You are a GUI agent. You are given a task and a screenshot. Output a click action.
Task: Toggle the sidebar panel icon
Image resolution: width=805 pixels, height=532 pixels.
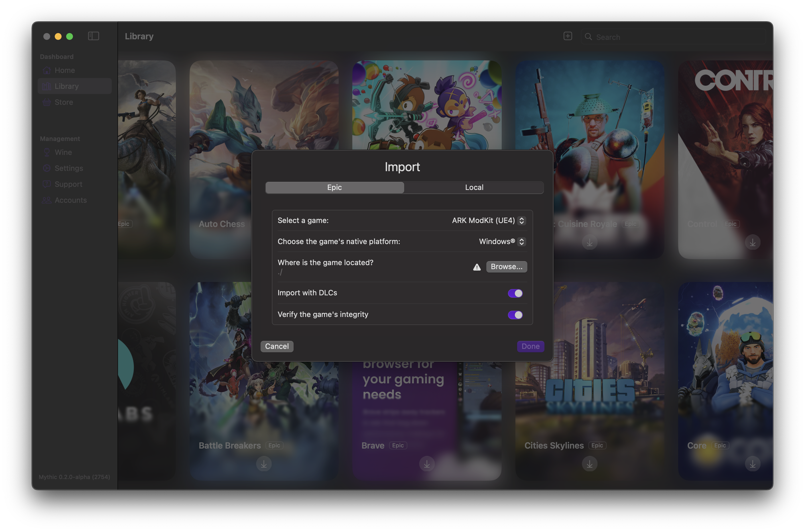(93, 36)
